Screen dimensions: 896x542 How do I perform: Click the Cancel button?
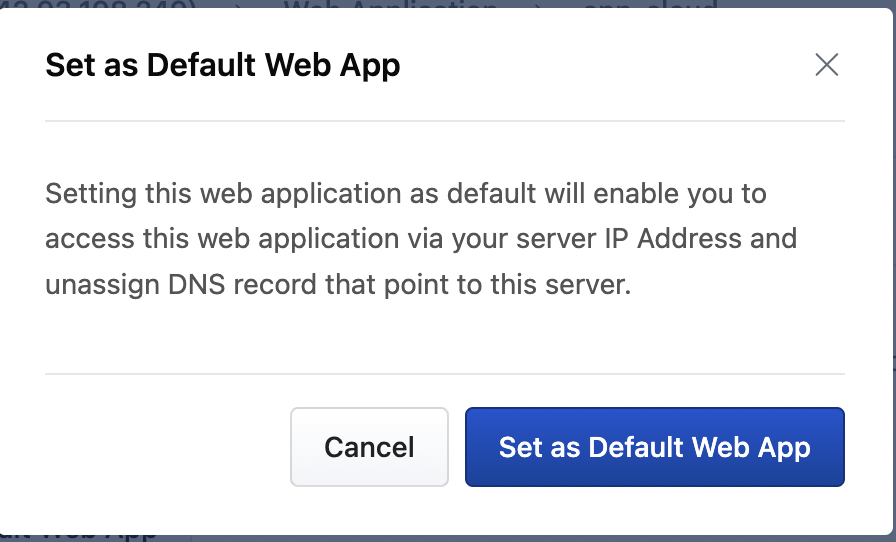pyautogui.click(x=369, y=446)
